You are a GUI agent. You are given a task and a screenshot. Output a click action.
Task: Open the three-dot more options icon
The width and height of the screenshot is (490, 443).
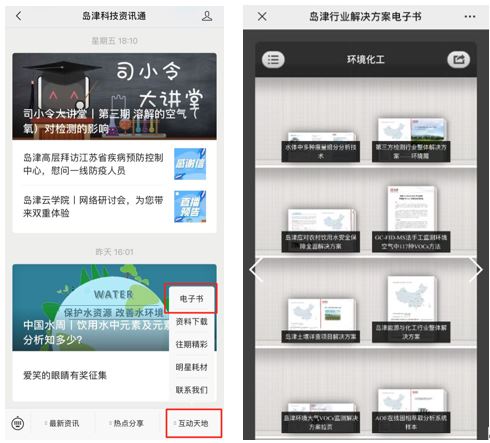tap(470, 16)
